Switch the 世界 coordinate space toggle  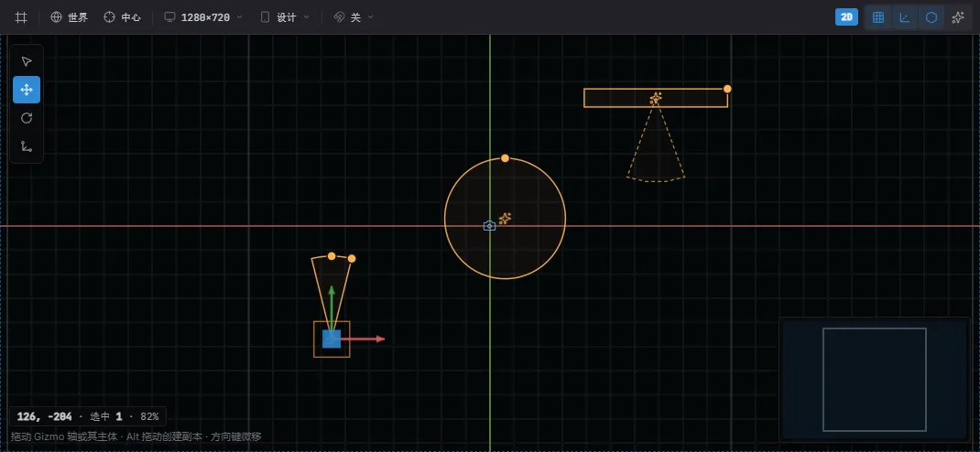pos(70,17)
